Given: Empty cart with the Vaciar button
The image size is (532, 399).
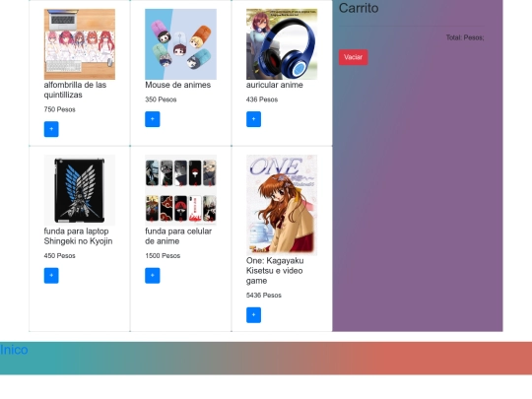Looking at the screenshot, I should [x=354, y=57].
